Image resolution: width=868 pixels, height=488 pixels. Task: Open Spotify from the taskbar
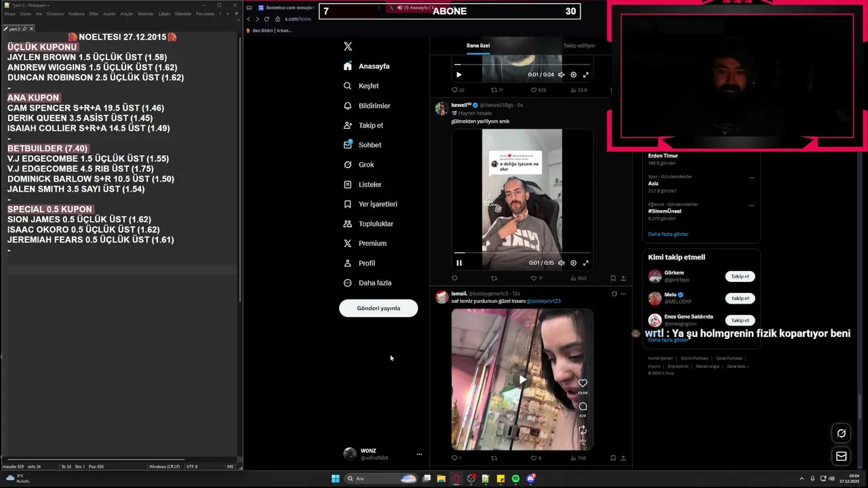point(515,479)
